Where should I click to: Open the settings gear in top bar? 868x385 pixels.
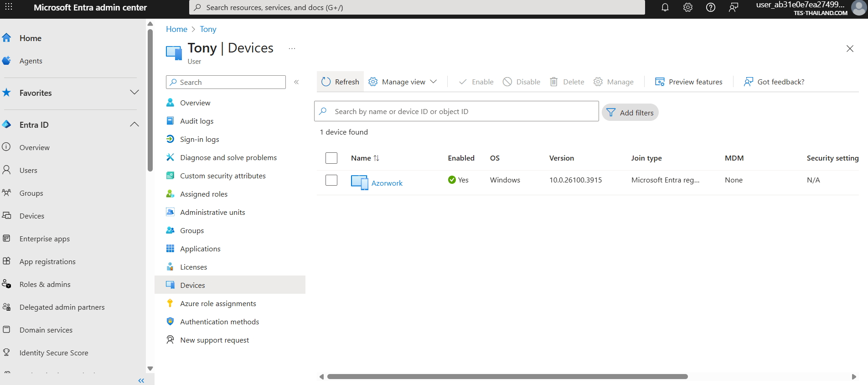click(x=688, y=7)
